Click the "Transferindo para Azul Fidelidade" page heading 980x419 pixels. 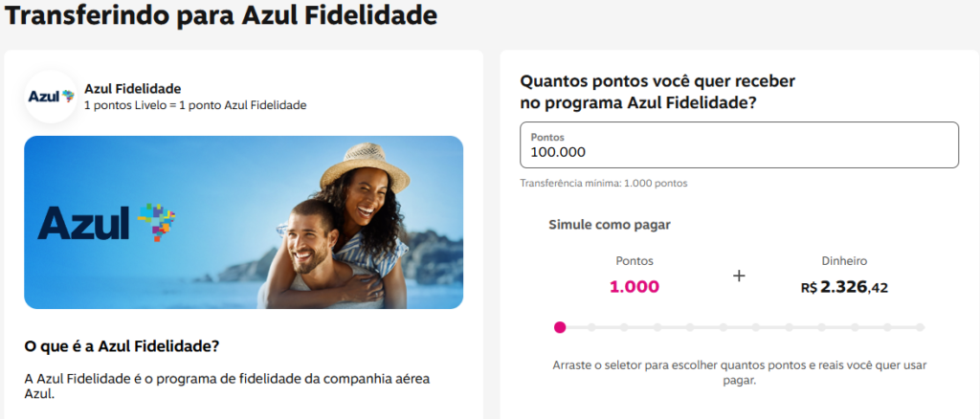point(222,16)
